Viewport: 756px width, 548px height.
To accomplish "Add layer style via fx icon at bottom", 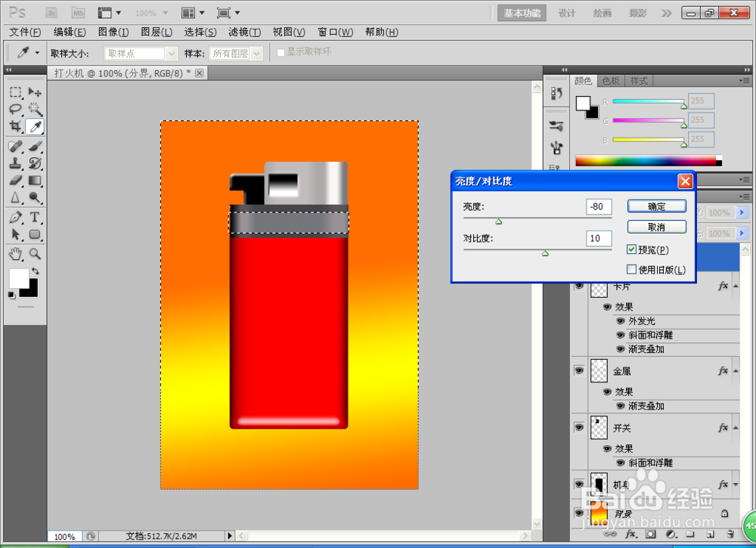I will coord(631,534).
